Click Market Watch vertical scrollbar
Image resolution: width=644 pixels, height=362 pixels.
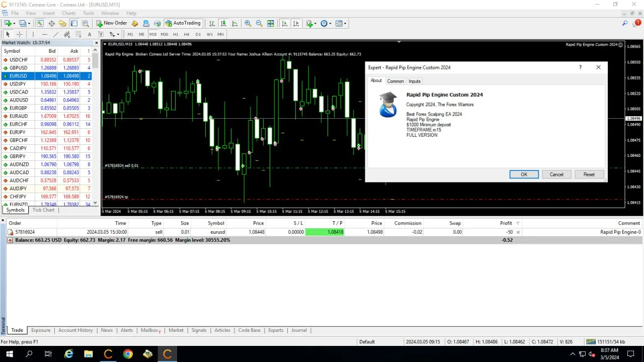click(96, 126)
